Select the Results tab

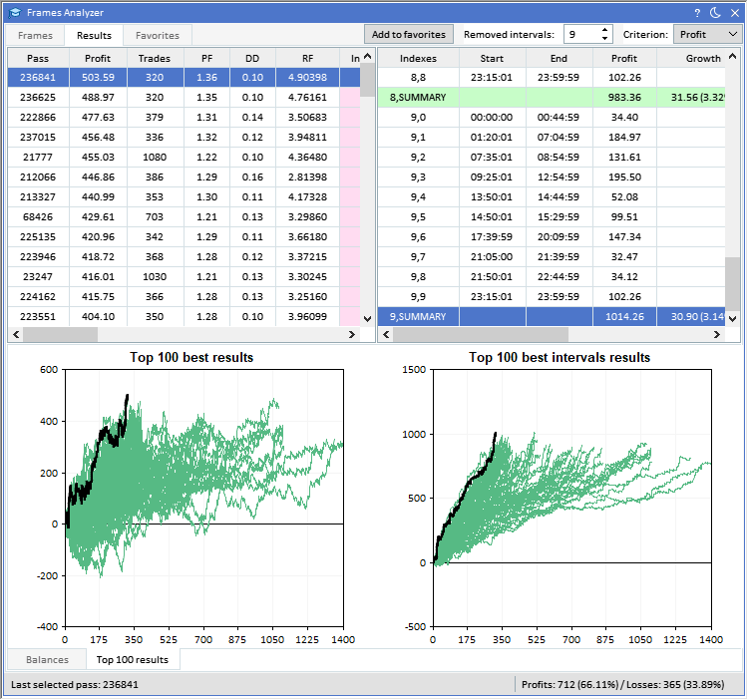click(x=94, y=35)
